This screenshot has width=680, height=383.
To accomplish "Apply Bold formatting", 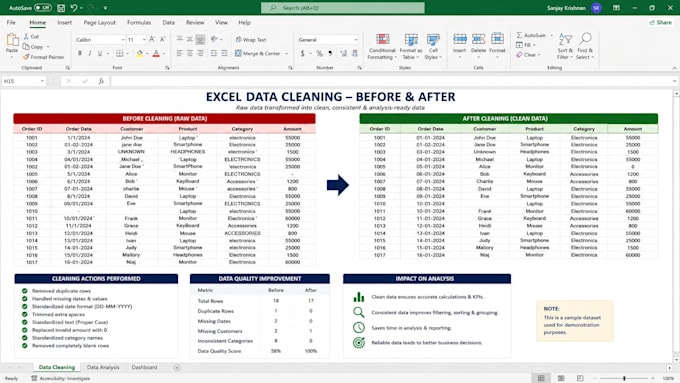I will (x=80, y=53).
